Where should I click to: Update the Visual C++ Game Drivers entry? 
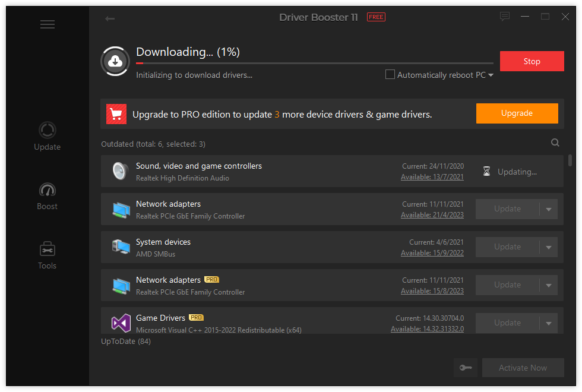click(x=507, y=323)
